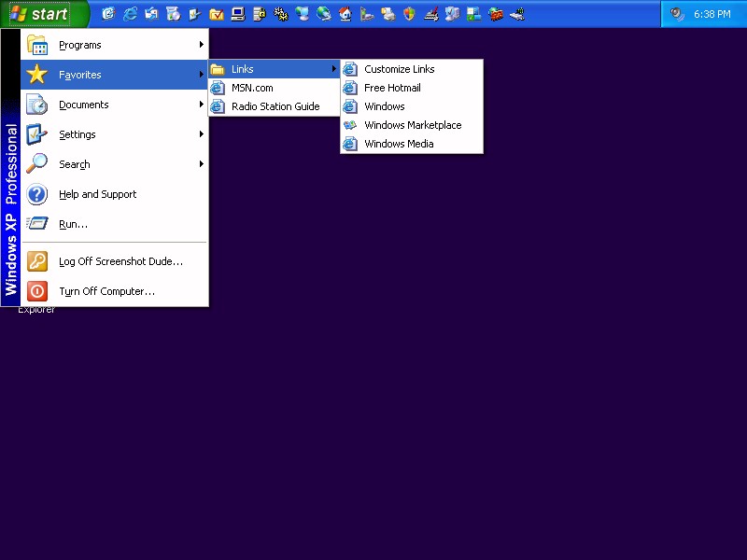Click the Documents folder icon
This screenshot has height=560, width=747.
coord(36,105)
